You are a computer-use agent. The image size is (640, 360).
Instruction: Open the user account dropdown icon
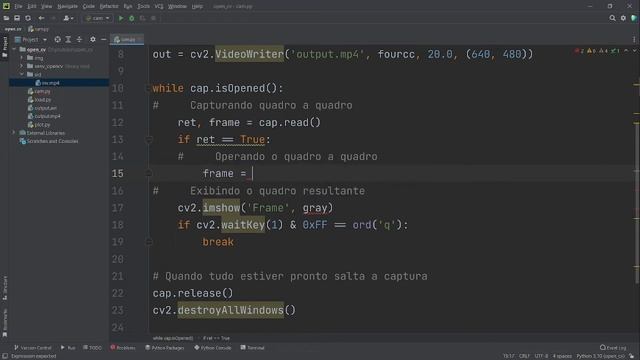tap(68, 18)
